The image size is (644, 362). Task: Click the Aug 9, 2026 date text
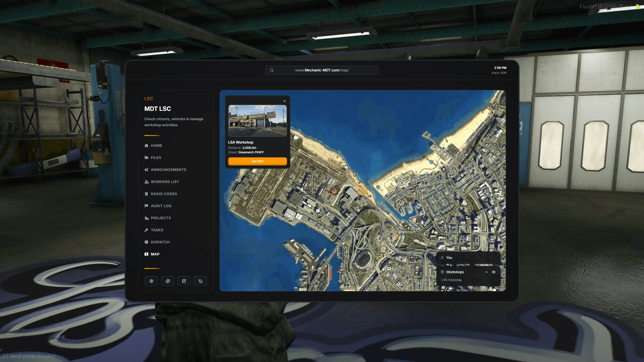[x=499, y=73]
